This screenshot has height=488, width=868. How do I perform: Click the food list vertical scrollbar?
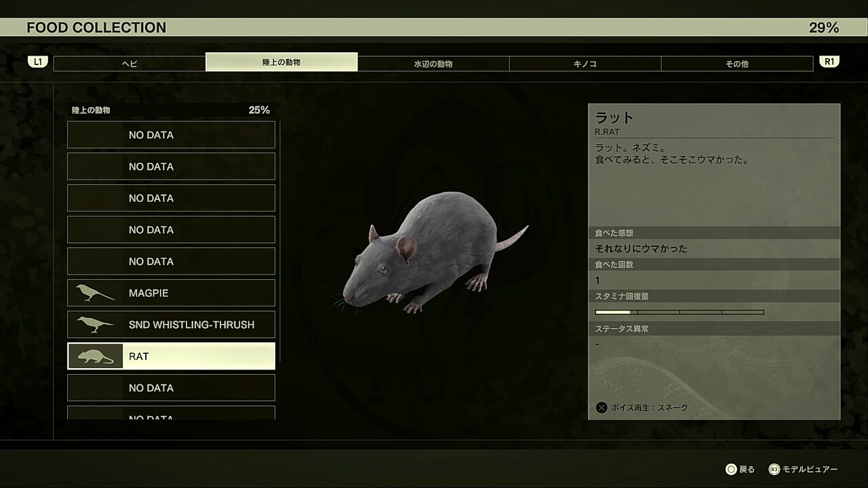(x=279, y=242)
